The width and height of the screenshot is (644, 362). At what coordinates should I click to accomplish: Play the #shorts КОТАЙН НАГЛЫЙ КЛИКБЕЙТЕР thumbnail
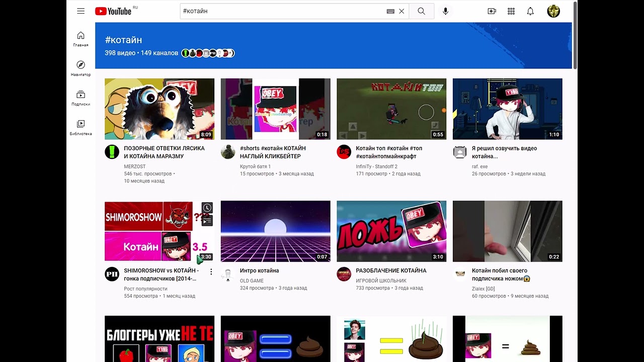[x=276, y=109]
